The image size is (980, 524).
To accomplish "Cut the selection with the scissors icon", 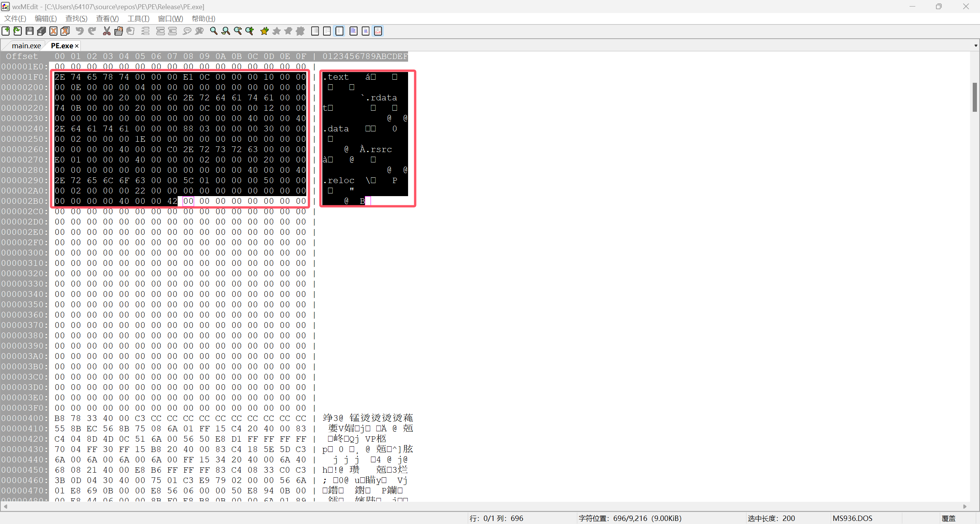I will click(x=107, y=31).
